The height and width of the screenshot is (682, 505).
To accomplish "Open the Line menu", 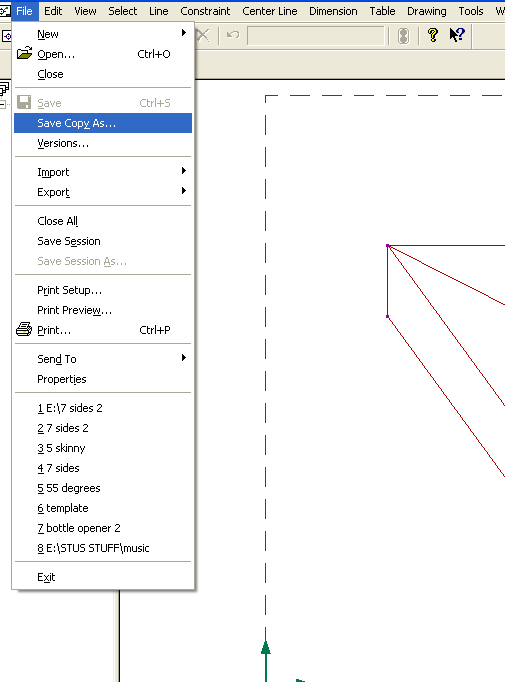I will coord(158,11).
